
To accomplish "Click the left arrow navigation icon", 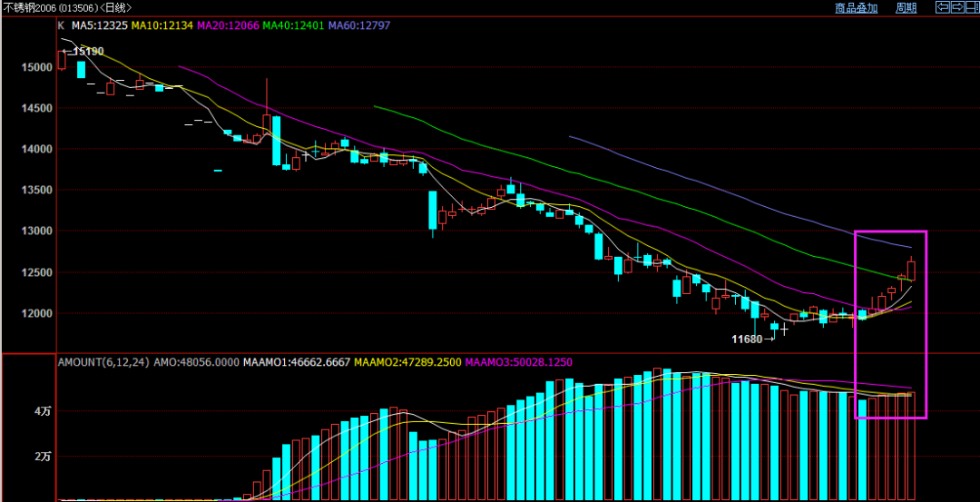I will (x=943, y=7).
